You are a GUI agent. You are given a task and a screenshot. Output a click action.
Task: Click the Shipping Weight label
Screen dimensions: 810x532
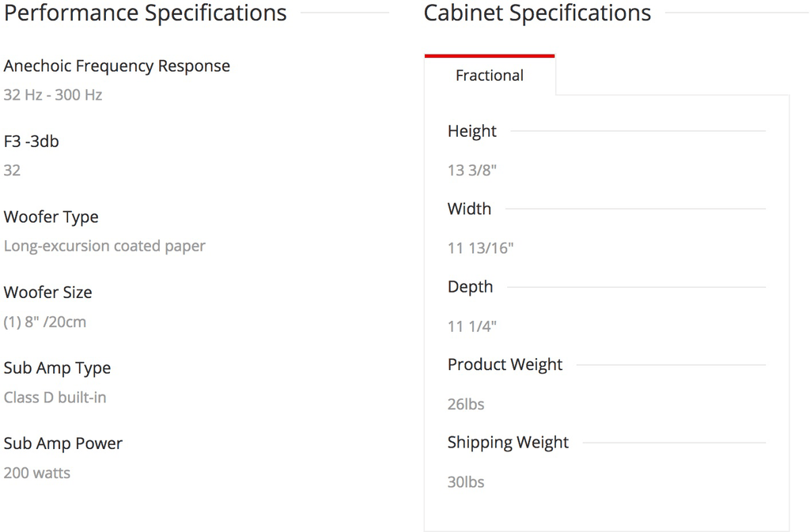tap(508, 443)
